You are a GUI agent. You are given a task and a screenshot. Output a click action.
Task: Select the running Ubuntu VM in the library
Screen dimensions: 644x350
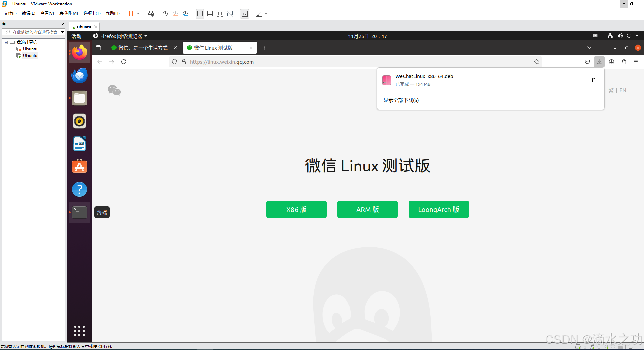pyautogui.click(x=30, y=56)
